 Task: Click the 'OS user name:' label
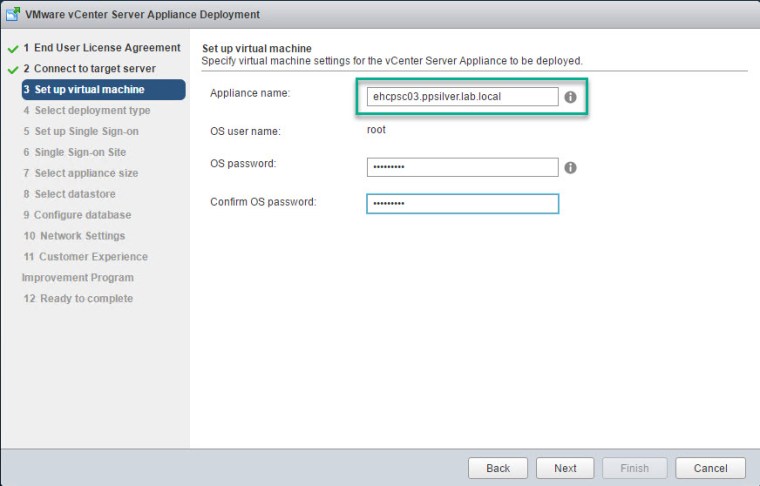click(245, 131)
